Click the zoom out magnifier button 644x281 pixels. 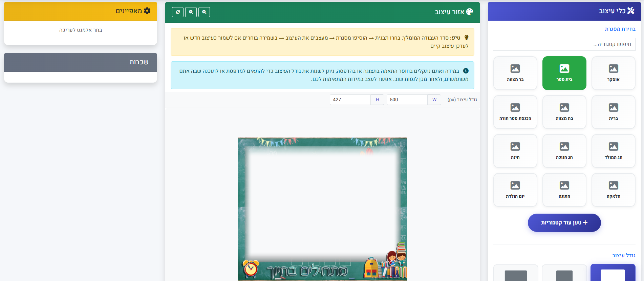(x=191, y=12)
